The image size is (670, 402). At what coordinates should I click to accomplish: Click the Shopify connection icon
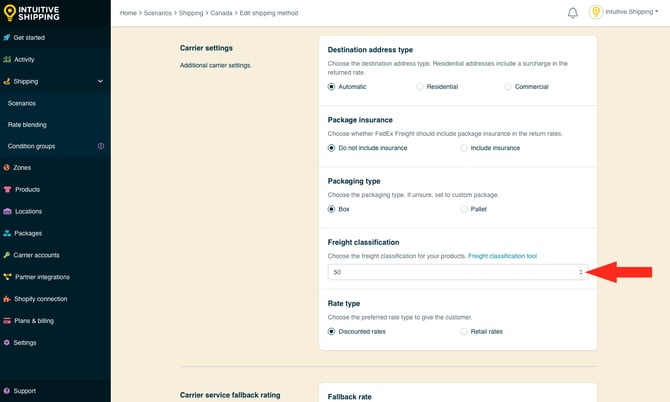pos(7,299)
